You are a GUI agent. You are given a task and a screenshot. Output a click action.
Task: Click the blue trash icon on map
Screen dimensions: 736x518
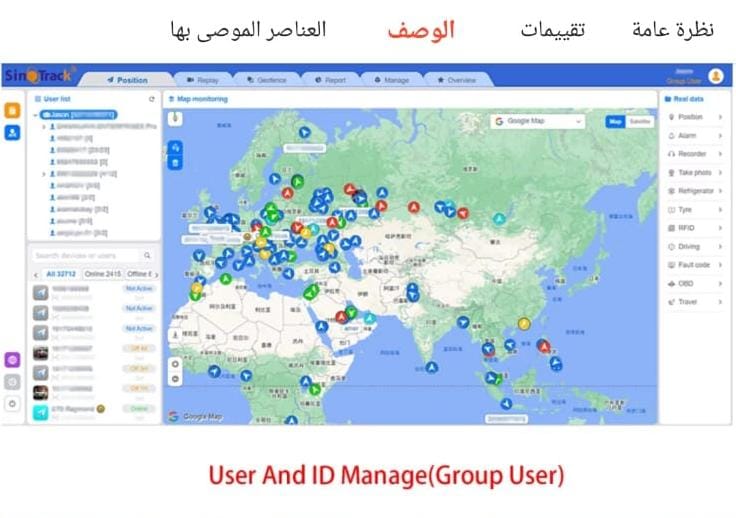[175, 163]
